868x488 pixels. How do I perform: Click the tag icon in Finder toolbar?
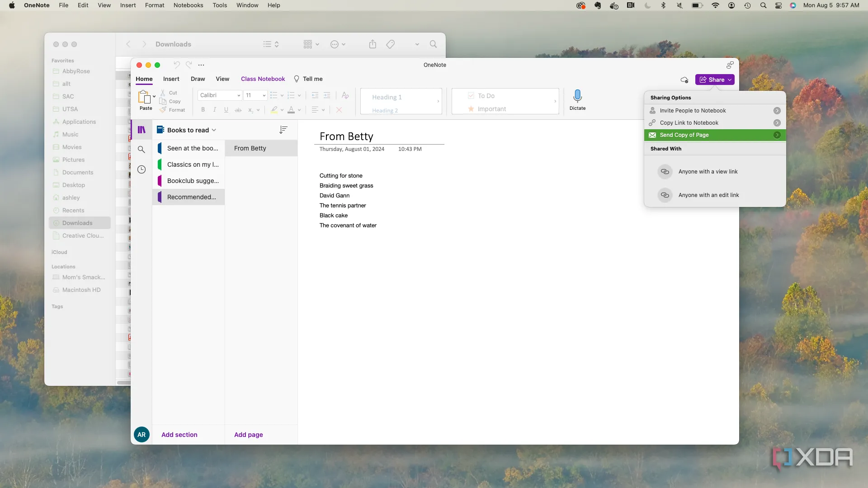pyautogui.click(x=391, y=44)
